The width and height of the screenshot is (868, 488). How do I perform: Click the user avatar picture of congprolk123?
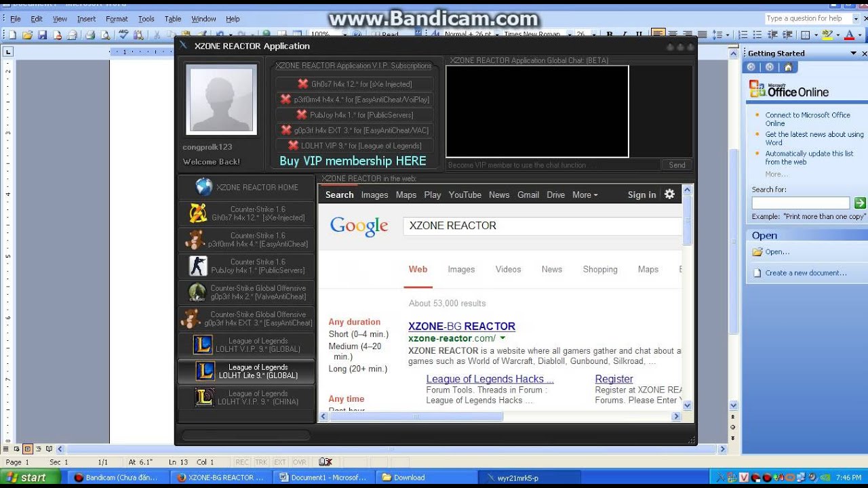(x=221, y=99)
